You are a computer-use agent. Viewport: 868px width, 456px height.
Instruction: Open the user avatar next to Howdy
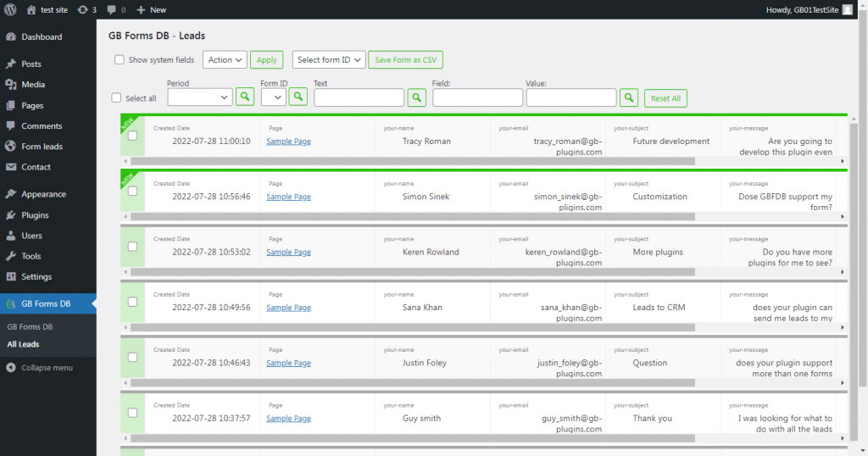click(x=847, y=10)
